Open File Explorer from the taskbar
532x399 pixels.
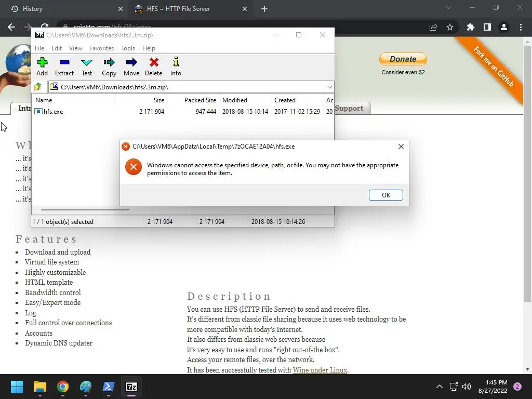(x=39, y=387)
